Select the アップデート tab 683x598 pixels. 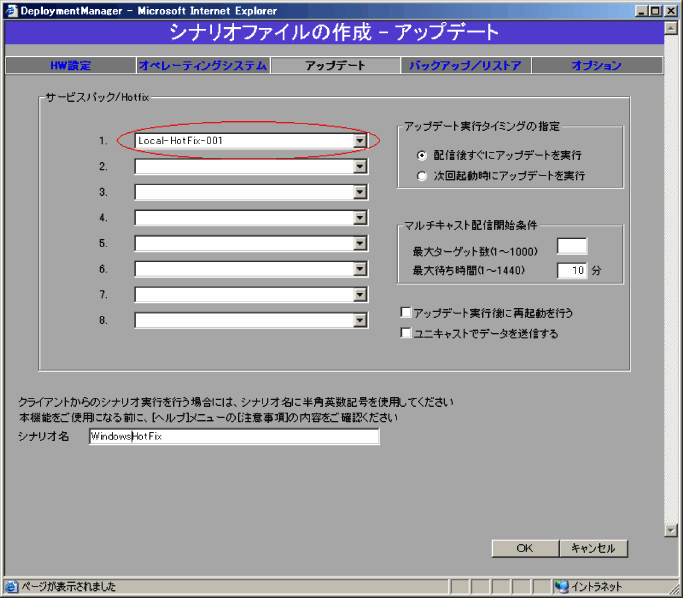tap(335, 65)
